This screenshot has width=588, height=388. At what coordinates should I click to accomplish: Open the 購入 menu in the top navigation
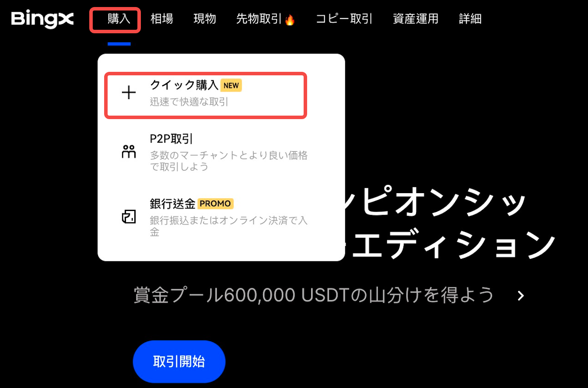pyautogui.click(x=119, y=19)
